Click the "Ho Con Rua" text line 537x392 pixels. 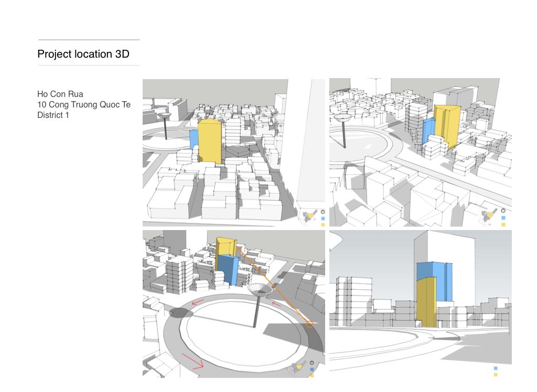coord(60,94)
